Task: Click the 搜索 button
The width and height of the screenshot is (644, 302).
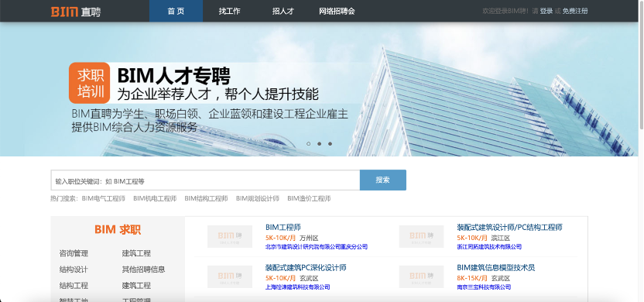Action: pos(383,180)
